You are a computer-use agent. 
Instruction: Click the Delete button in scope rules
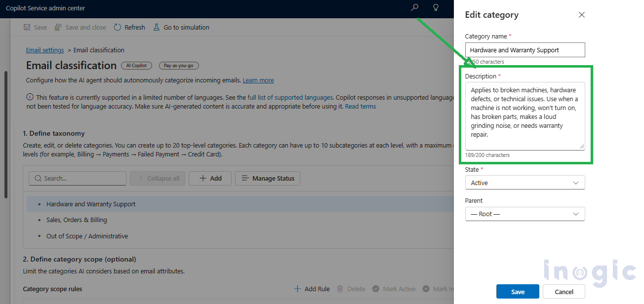351,289
